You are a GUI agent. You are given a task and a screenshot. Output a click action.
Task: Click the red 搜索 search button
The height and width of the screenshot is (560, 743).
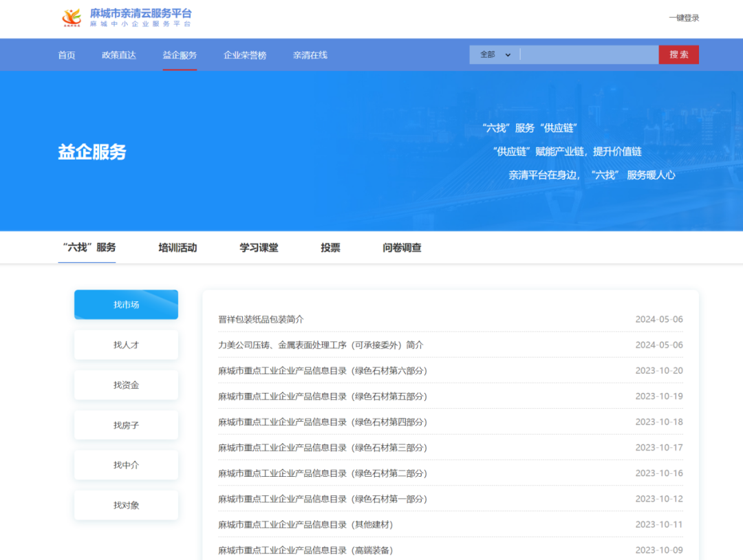click(x=678, y=54)
